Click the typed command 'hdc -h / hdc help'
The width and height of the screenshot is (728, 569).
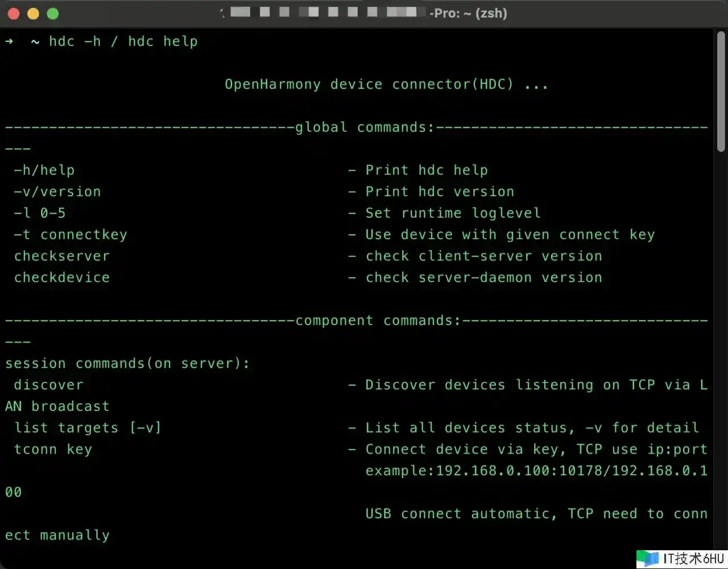pos(123,41)
